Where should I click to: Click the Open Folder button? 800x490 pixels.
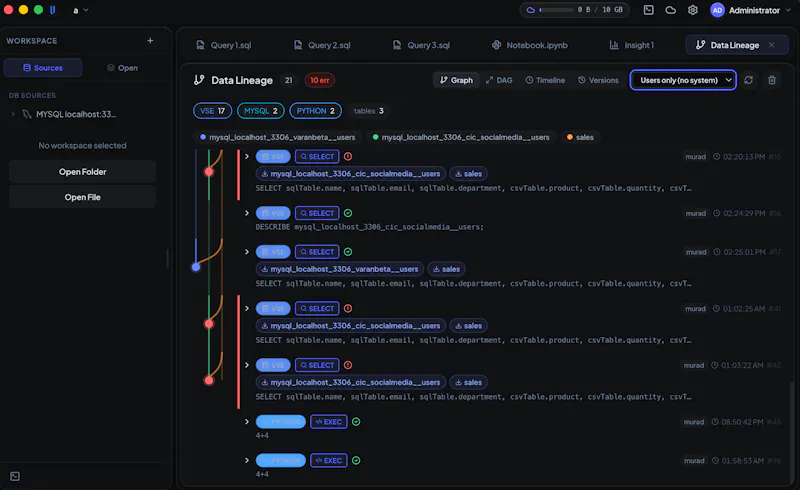coord(83,172)
